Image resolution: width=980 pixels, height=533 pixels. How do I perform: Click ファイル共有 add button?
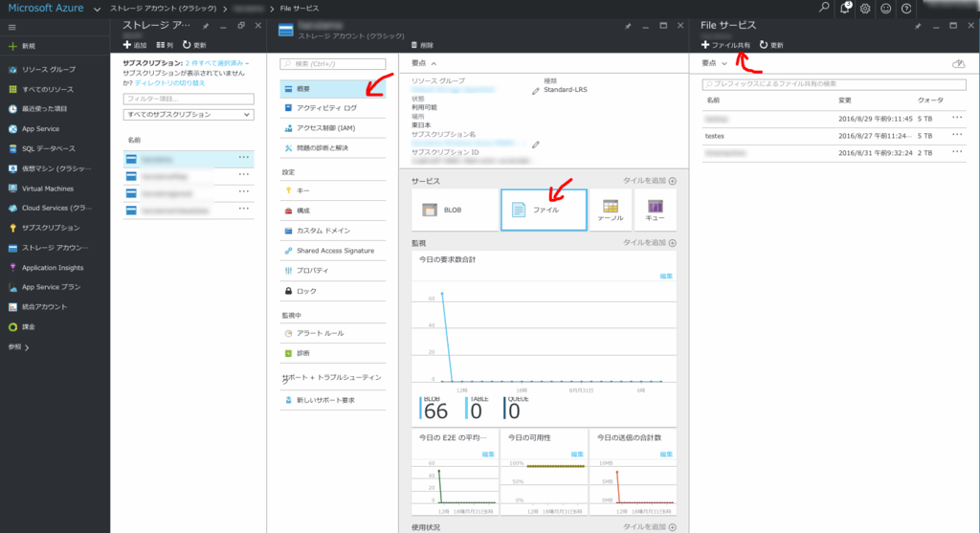[x=725, y=45]
